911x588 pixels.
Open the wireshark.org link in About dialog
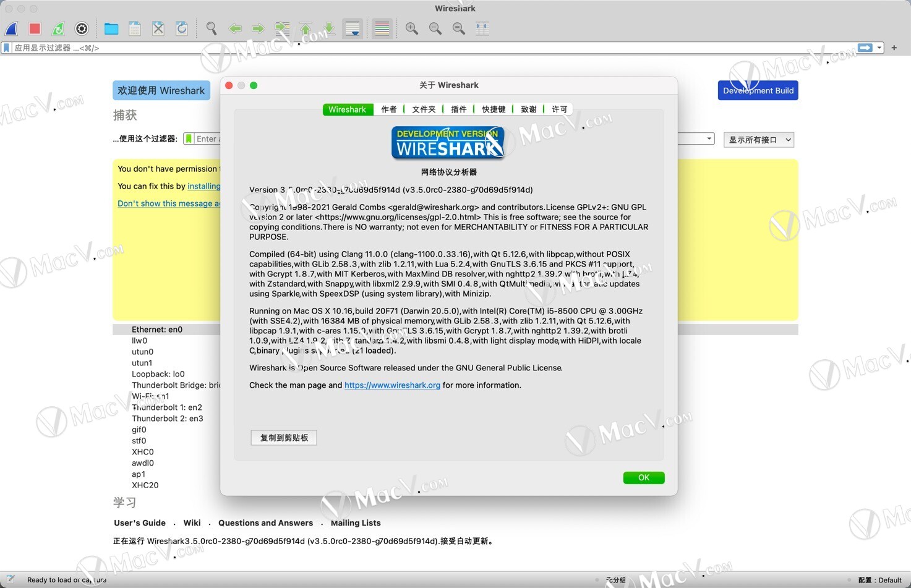pyautogui.click(x=392, y=385)
